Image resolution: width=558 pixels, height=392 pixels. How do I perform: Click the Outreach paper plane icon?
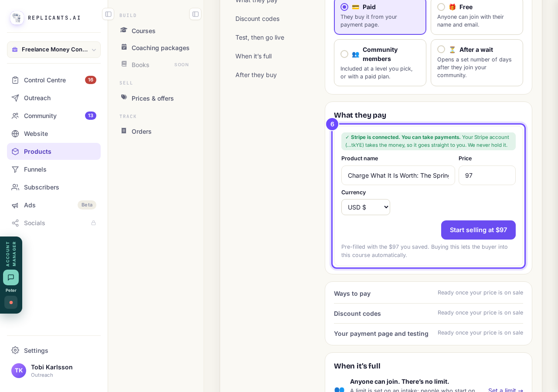click(x=15, y=98)
